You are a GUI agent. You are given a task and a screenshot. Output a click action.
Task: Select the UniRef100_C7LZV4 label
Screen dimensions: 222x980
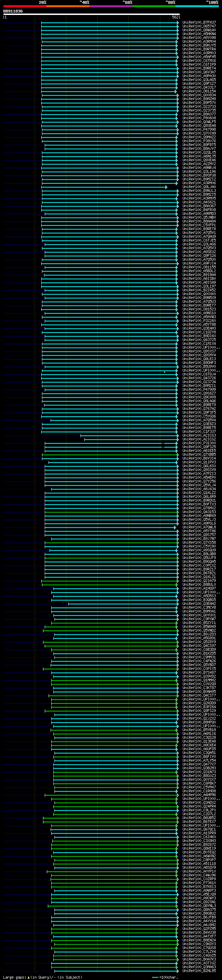199,951
